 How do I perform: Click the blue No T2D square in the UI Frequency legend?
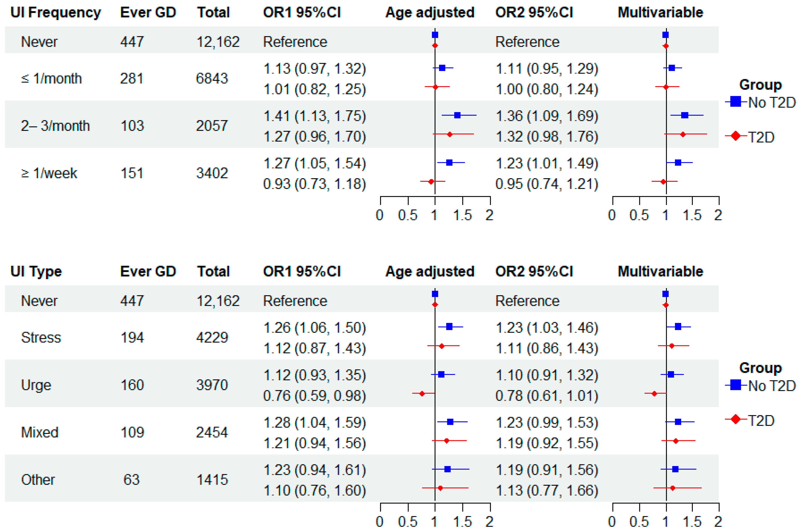[x=735, y=101]
